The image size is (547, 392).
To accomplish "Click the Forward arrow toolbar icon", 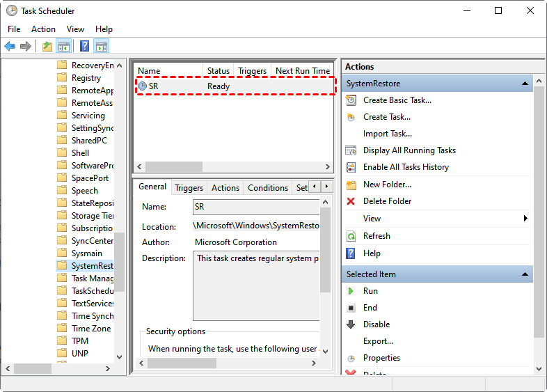I will 26,46.
